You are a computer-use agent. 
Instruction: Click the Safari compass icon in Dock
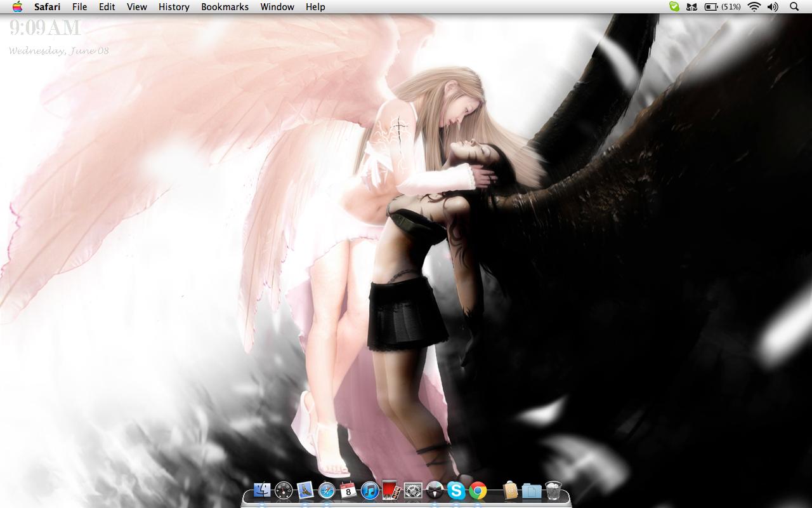[x=327, y=490]
